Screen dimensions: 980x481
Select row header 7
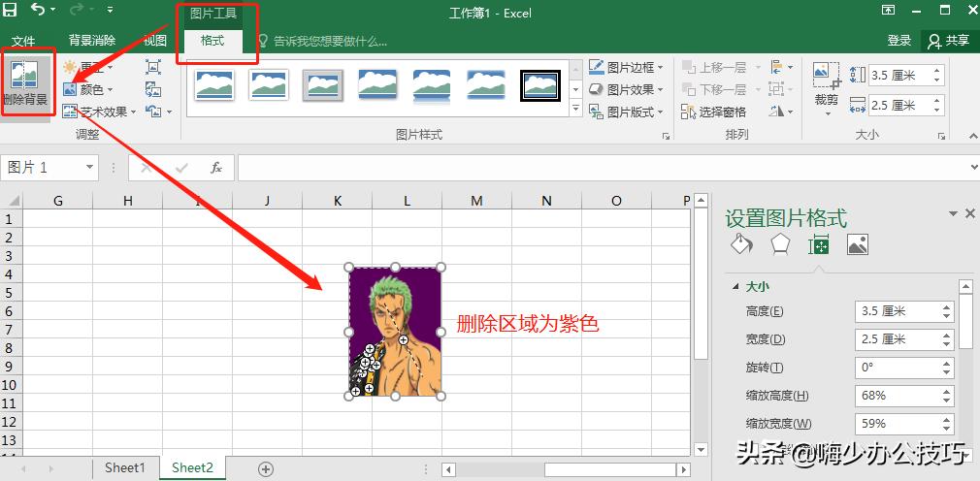click(10, 329)
